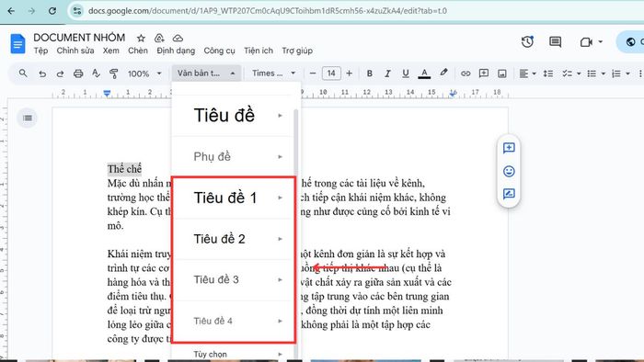
Task: Show document outline sidebar button
Action: point(28,119)
